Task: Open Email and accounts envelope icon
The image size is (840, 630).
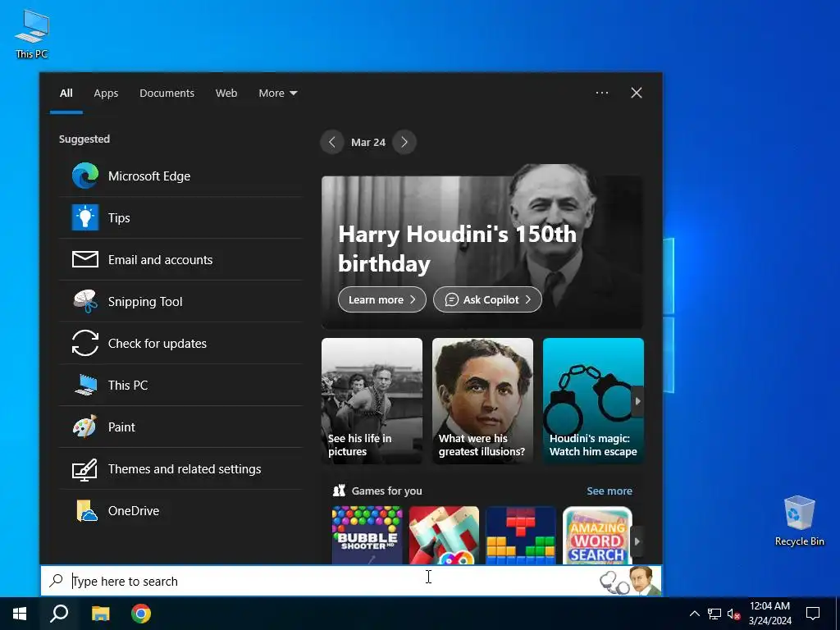Action: [85, 259]
